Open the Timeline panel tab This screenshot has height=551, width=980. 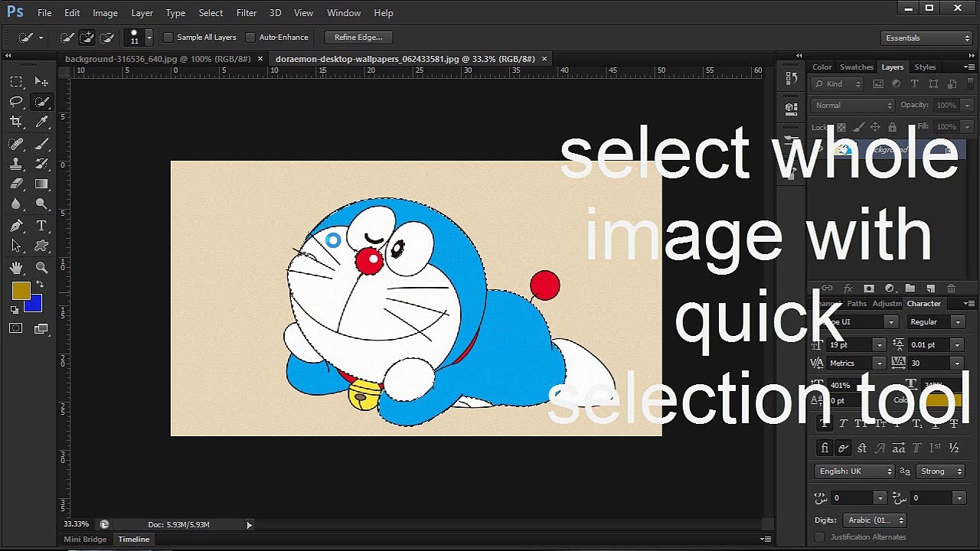tap(133, 540)
